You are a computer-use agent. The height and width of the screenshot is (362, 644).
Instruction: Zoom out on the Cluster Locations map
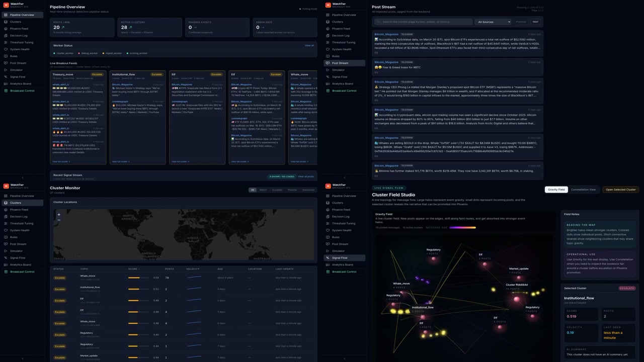59,220
